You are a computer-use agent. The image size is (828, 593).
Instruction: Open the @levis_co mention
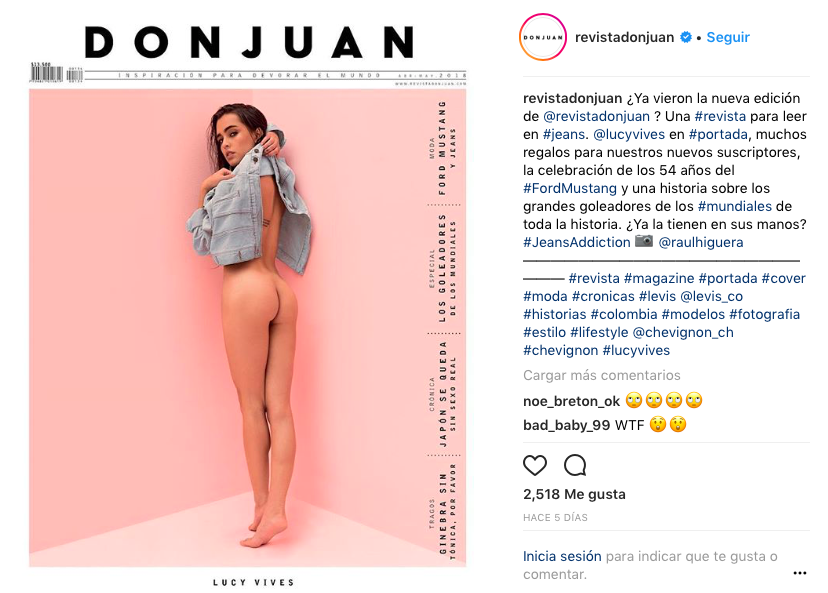click(x=711, y=296)
